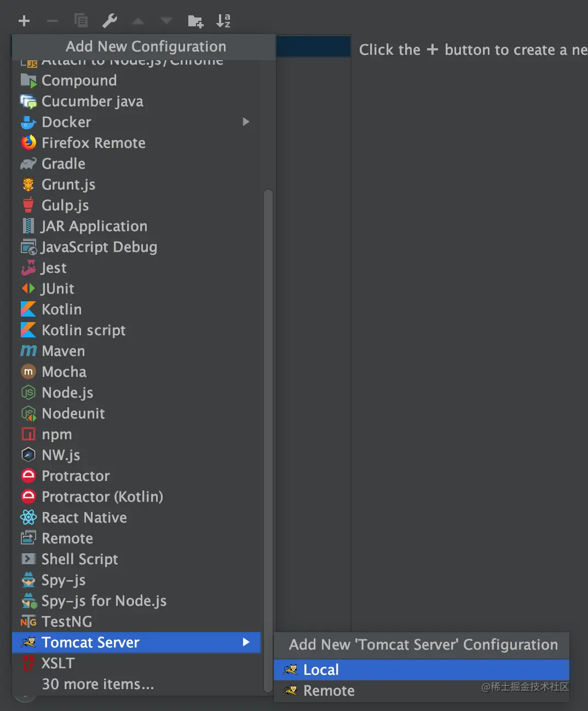Select Tomcat Server menu item
Screen dimensions: 588x711
point(136,643)
